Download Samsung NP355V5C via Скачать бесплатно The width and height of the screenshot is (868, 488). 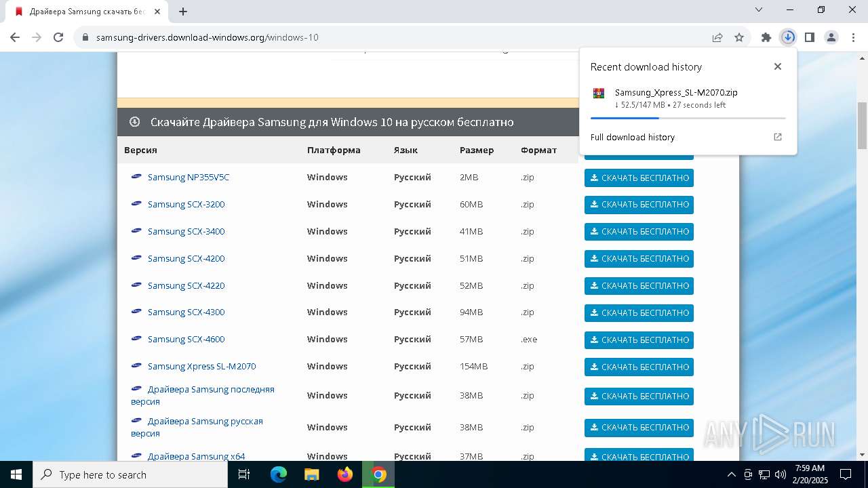tap(639, 178)
